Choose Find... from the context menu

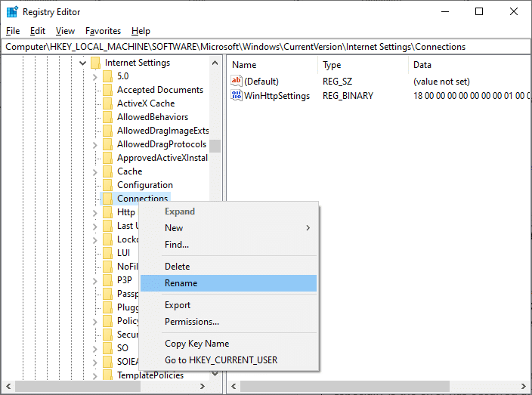tap(229, 245)
